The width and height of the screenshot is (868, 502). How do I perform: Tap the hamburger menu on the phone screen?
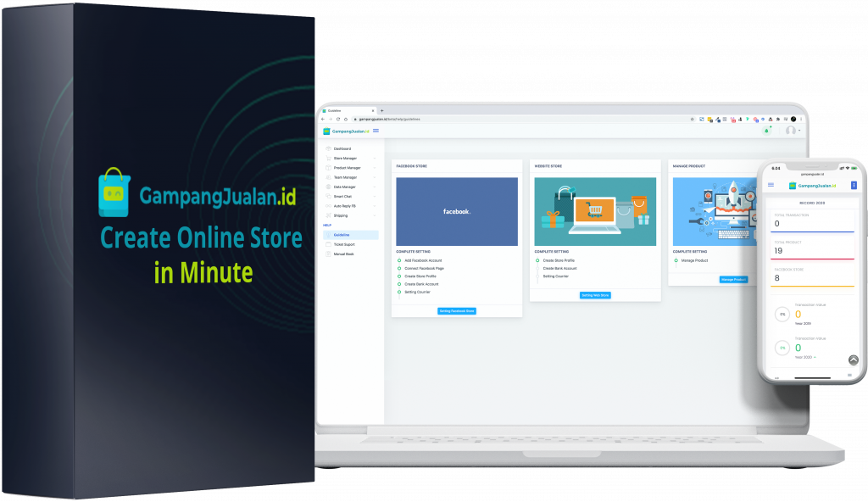coord(771,185)
